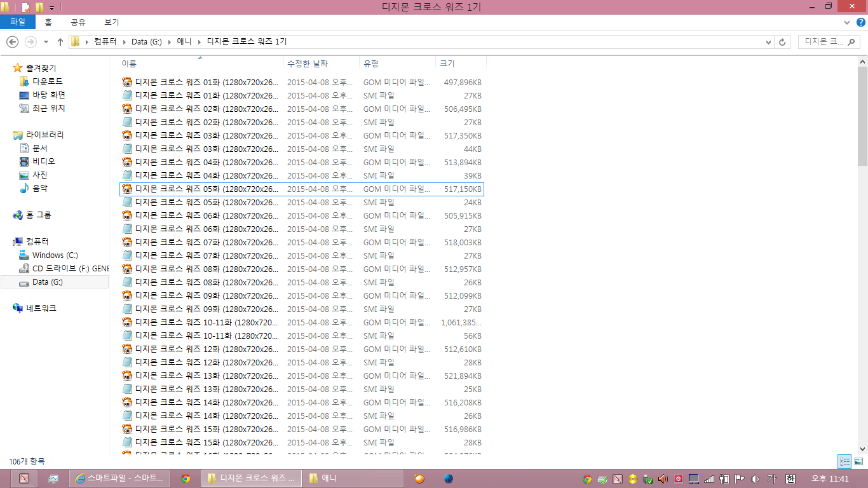Select 홈 그룹 in the navigation pane

tap(38, 215)
